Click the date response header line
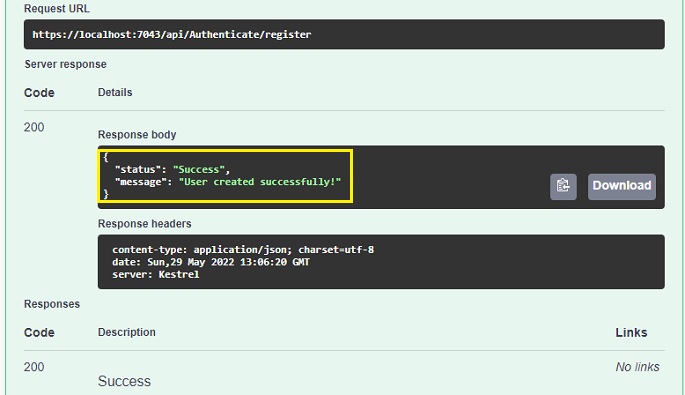Viewport: 685px width, 395px height. [211, 262]
